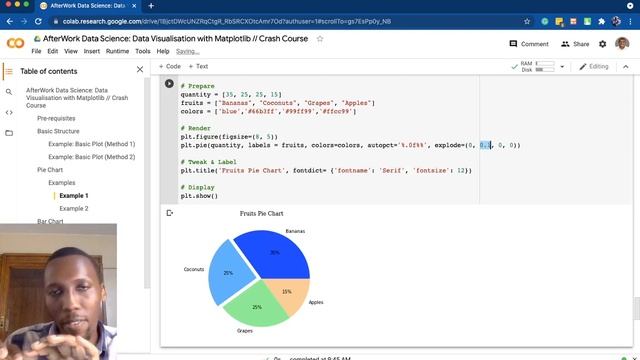Image resolution: width=640 pixels, height=360 pixels.
Task: Open the Chrome three-dot menu
Action: click(631, 21)
